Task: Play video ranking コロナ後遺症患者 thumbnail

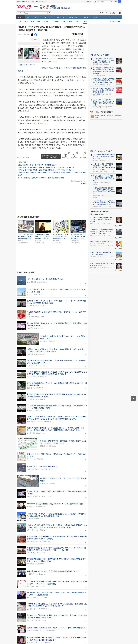Action: click(x=119, y=157)
